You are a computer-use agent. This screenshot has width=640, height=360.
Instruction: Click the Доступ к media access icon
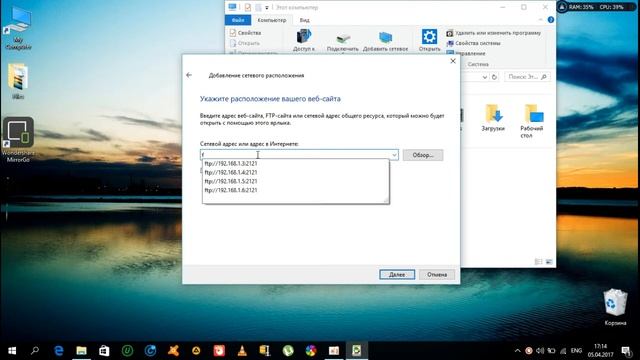point(304,40)
